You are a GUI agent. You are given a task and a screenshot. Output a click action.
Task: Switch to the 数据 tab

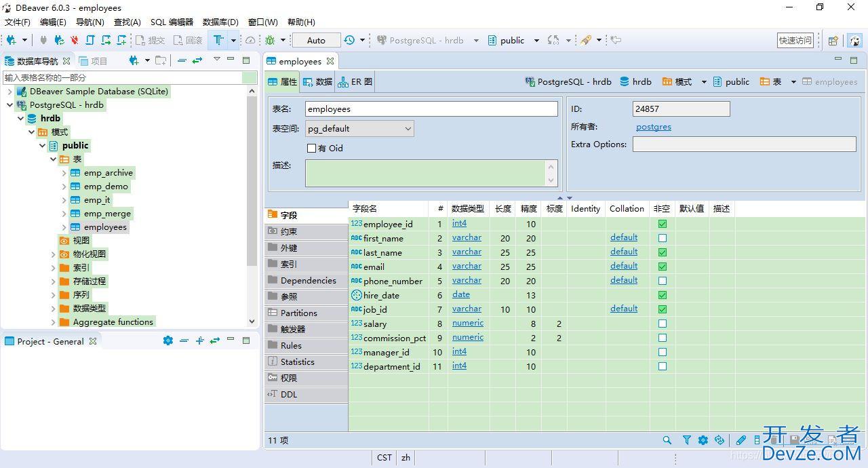point(317,81)
